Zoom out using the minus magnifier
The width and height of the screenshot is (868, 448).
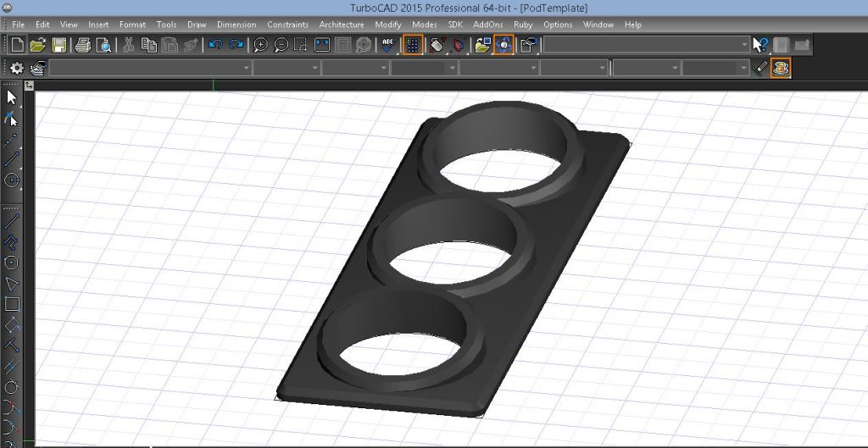[281, 45]
